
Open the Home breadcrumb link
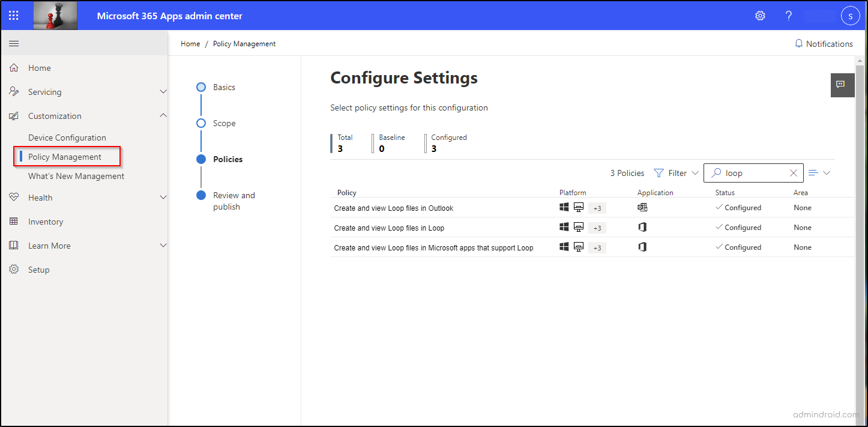coord(190,43)
